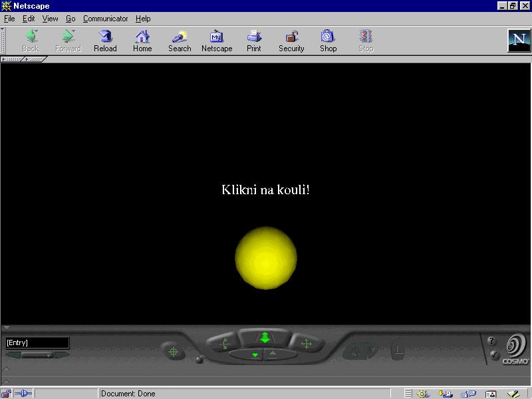
Task: Click the 'Klikni na kouli!' text
Action: 265,190
